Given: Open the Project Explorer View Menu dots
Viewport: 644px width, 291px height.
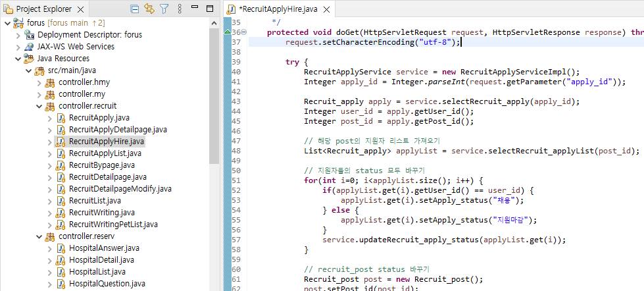Looking at the screenshot, I should point(180,9).
